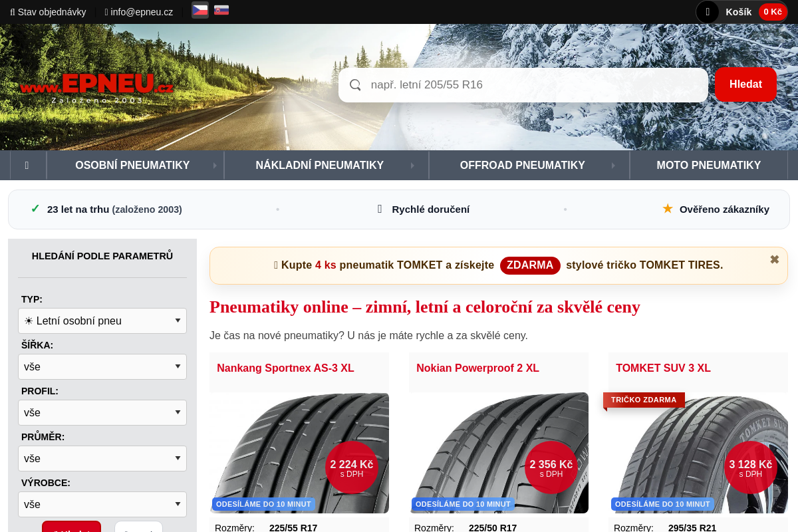Open the TYP dropdown

[102, 321]
